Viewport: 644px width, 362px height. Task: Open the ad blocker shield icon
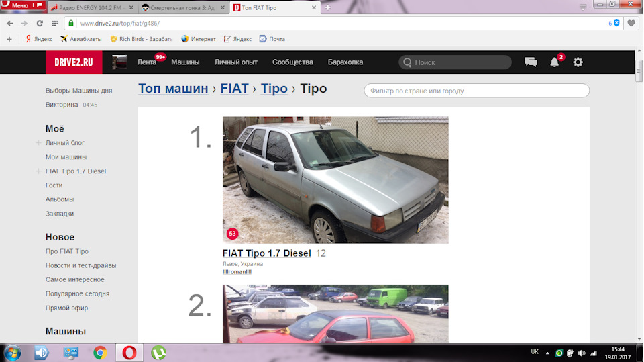click(x=616, y=24)
